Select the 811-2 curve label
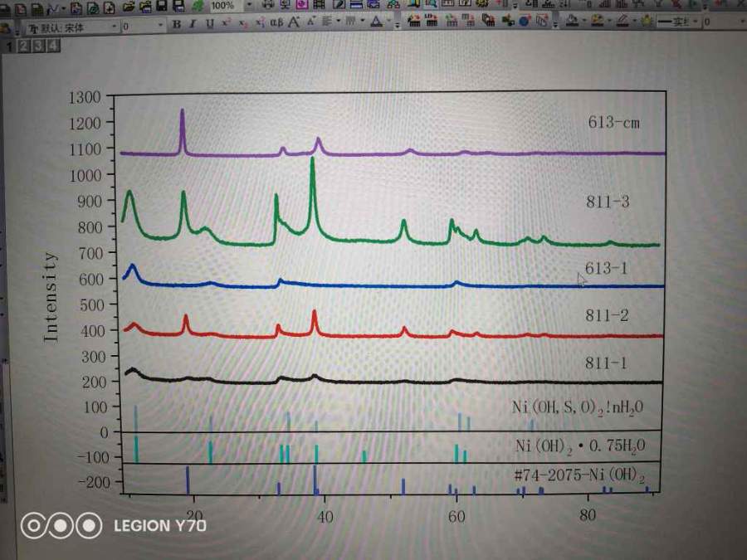The width and height of the screenshot is (747, 560). (607, 315)
